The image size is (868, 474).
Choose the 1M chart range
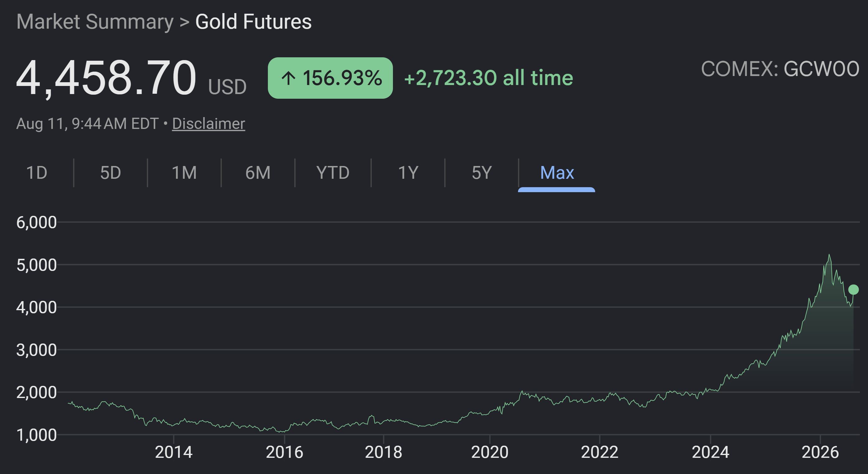(184, 173)
